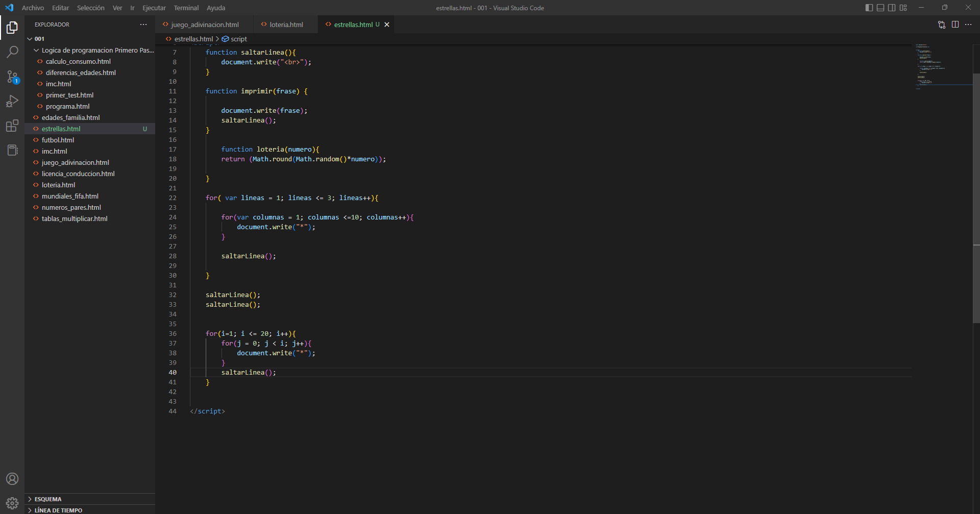Click line number 36 in gutter

173,334
